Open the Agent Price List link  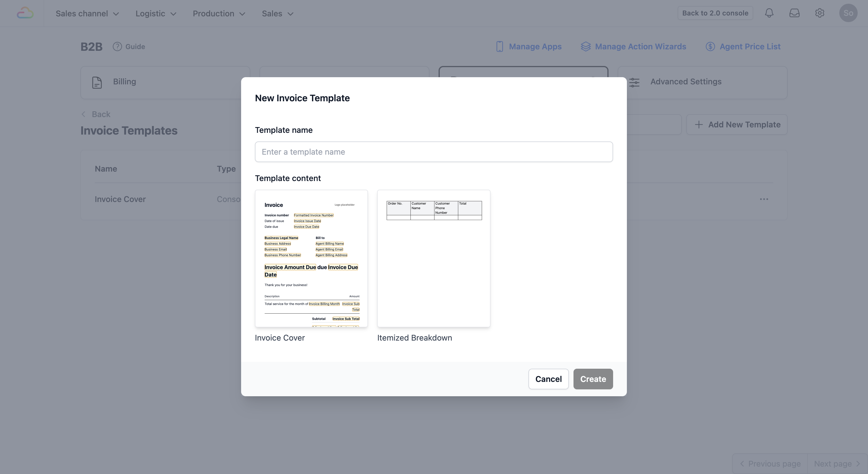(743, 46)
